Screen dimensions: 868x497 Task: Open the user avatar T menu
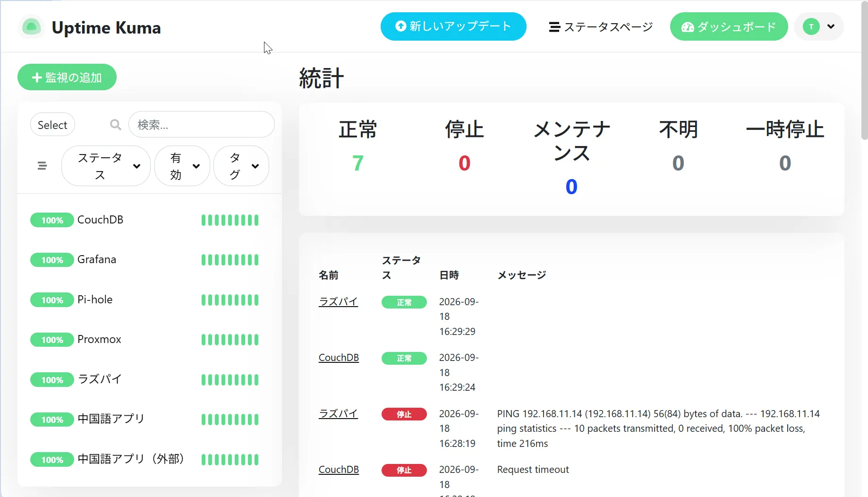point(819,26)
